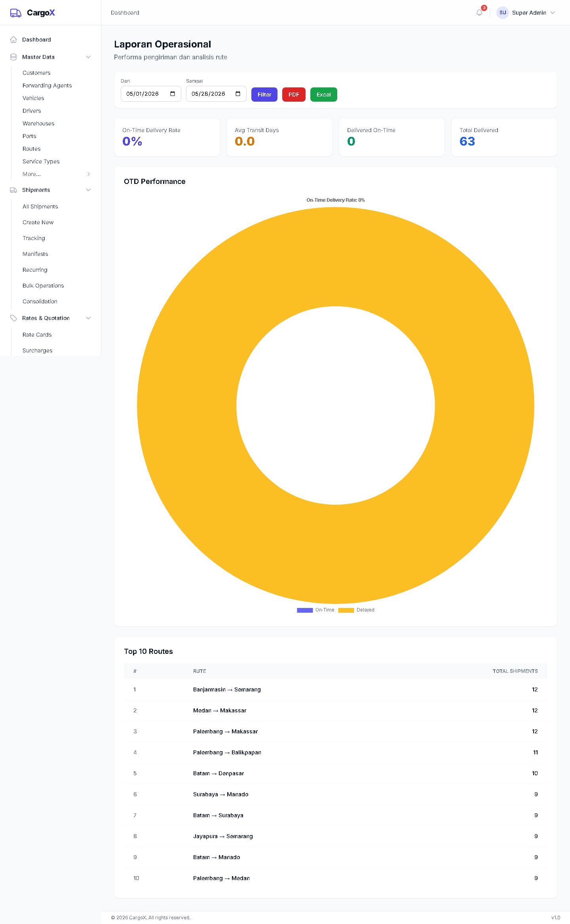Collapse the Master Data menu section
570x924 pixels.
coord(88,57)
